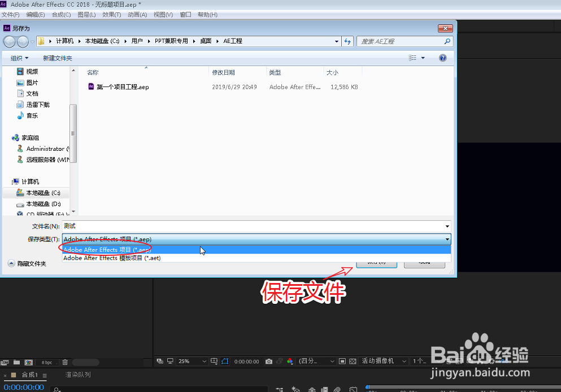The width and height of the screenshot is (561, 392).
Task: Click the search magnifier icon
Action: pos(447,41)
